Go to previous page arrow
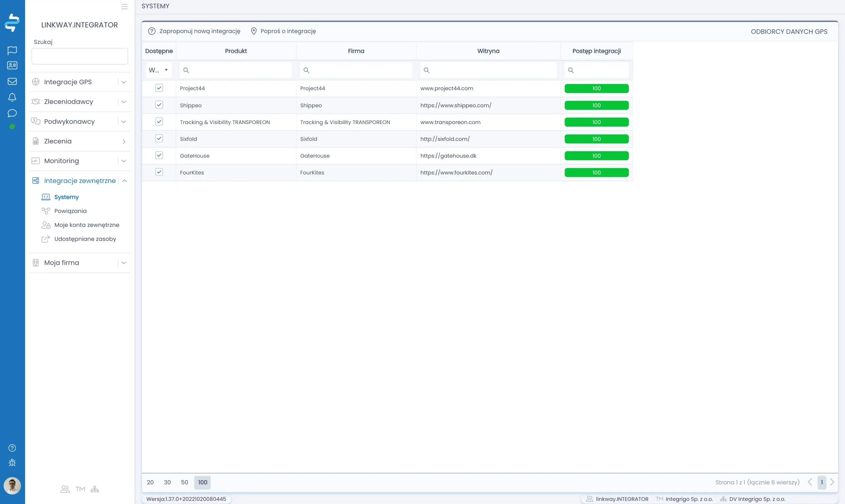Image resolution: width=845 pixels, height=504 pixels. pyautogui.click(x=810, y=482)
